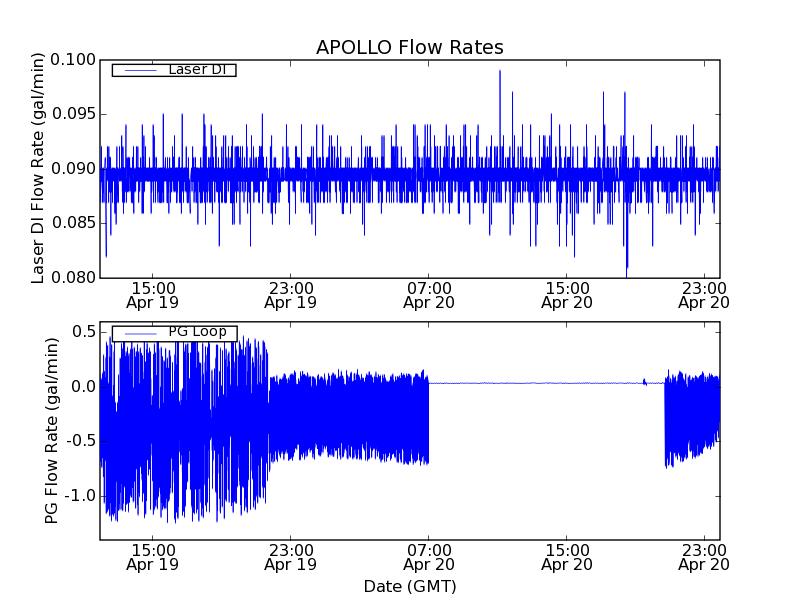Click "15:00 Apr 19" under the PG Loop plot
Screen dimensions: 800x600
(x=153, y=558)
